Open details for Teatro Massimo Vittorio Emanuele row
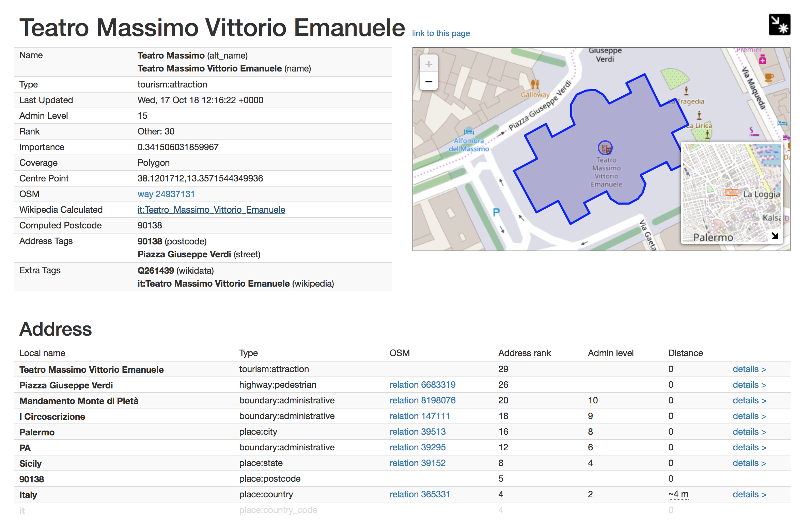Image resolution: width=812 pixels, height=529 pixels. pyautogui.click(x=749, y=369)
